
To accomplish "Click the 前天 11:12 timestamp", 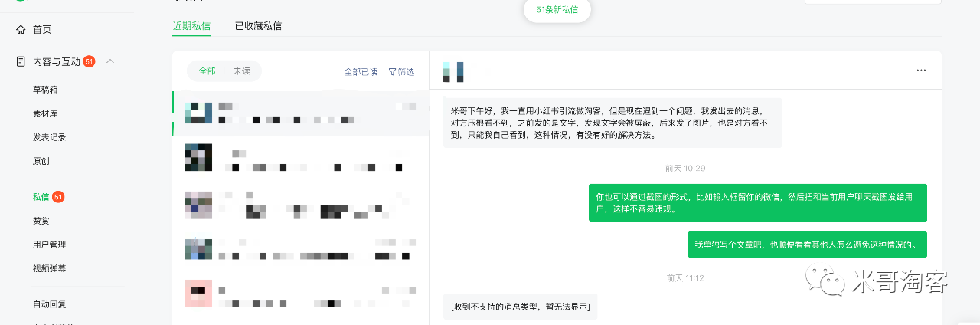I will point(685,277).
